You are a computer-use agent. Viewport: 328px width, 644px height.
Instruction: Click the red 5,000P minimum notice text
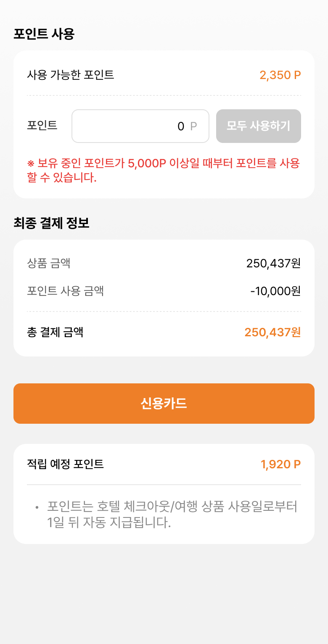tap(163, 170)
